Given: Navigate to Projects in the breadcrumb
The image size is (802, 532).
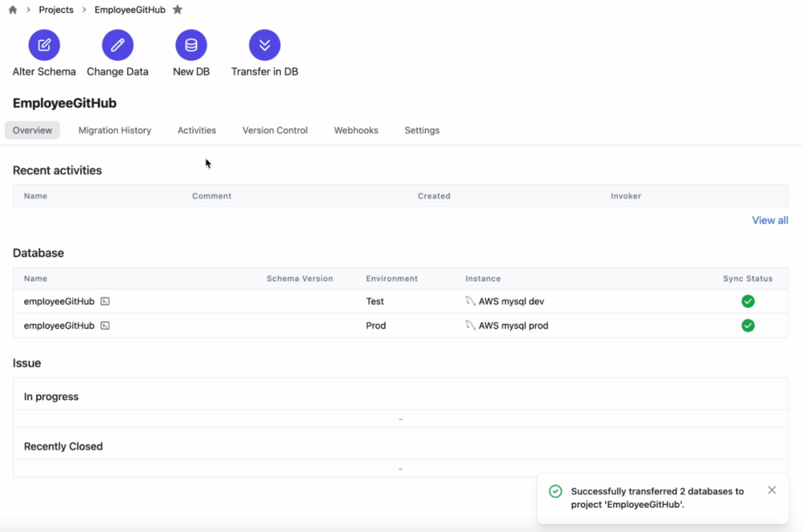Looking at the screenshot, I should click(x=56, y=10).
